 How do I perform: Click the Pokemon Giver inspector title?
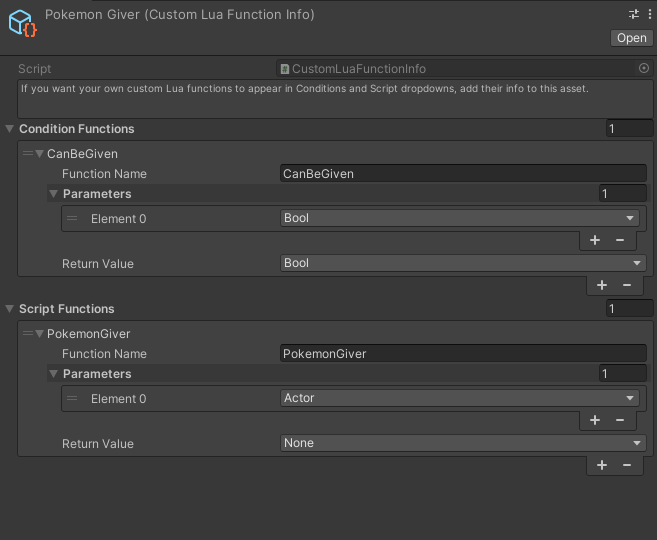click(x=180, y=15)
